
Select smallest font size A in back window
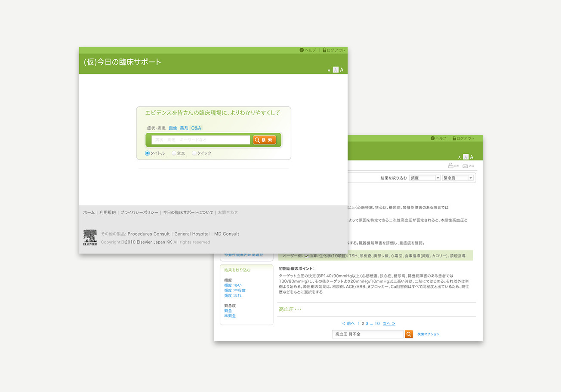459,158
